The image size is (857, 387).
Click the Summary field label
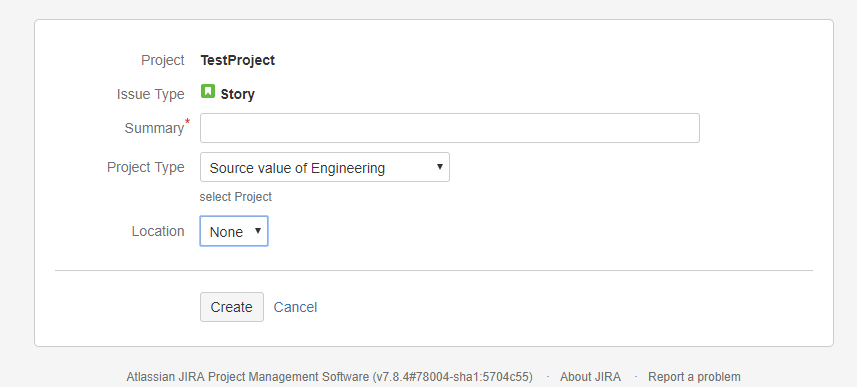pyautogui.click(x=154, y=128)
